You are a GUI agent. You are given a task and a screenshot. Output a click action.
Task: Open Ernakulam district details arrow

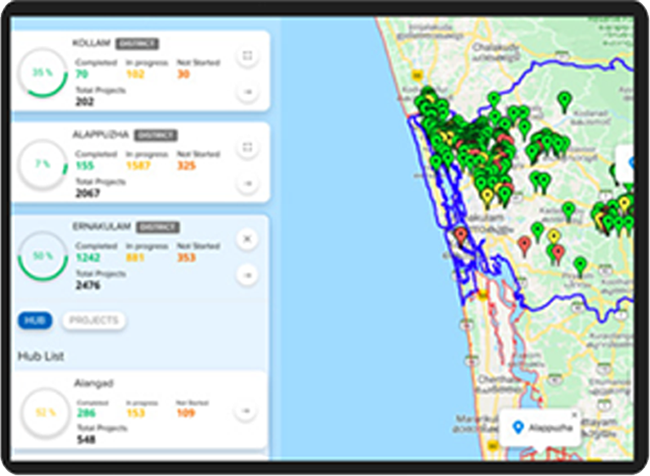coord(247,274)
